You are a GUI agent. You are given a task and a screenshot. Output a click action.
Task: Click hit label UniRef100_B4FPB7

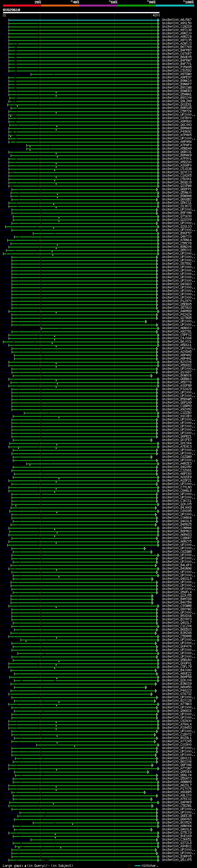(177, 50)
